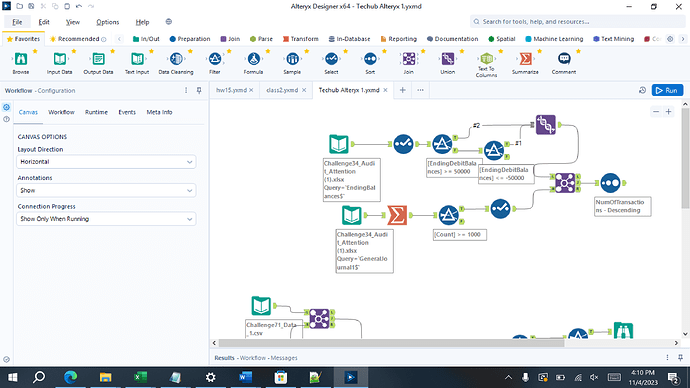The width and height of the screenshot is (690, 388).
Task: Click the Sort node near NumOfTransactions annotation
Action: point(610,183)
